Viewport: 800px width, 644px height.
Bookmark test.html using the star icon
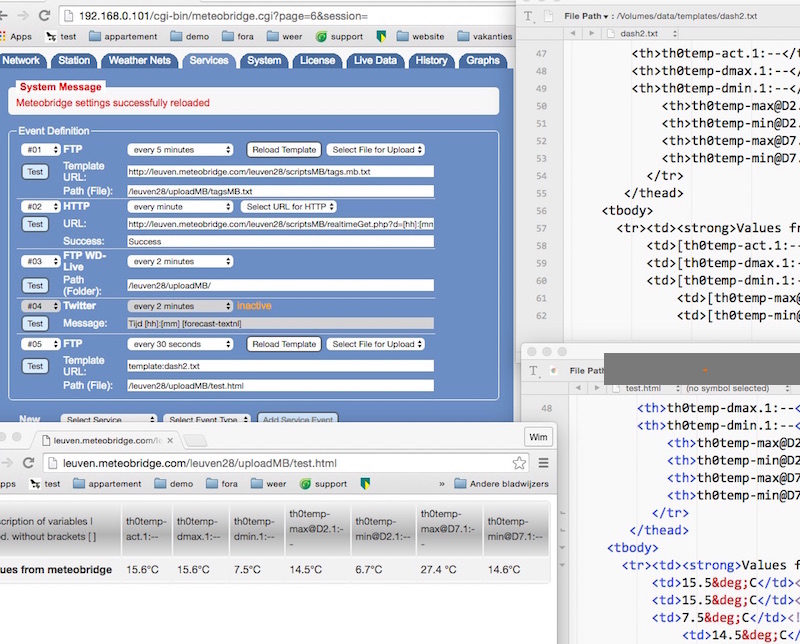pos(519,463)
